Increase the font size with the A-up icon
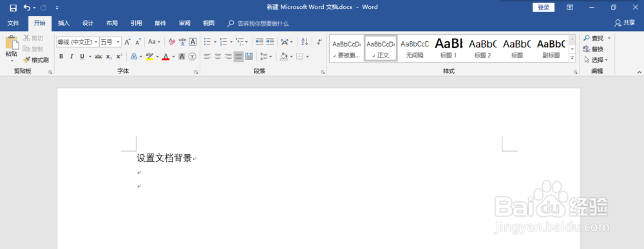 pos(128,41)
